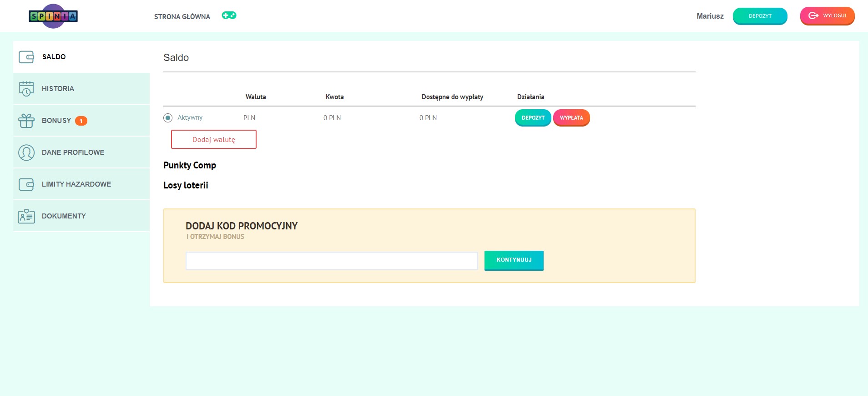Open the SALDO sidebar section
This screenshot has width=868, height=396.
click(81, 57)
